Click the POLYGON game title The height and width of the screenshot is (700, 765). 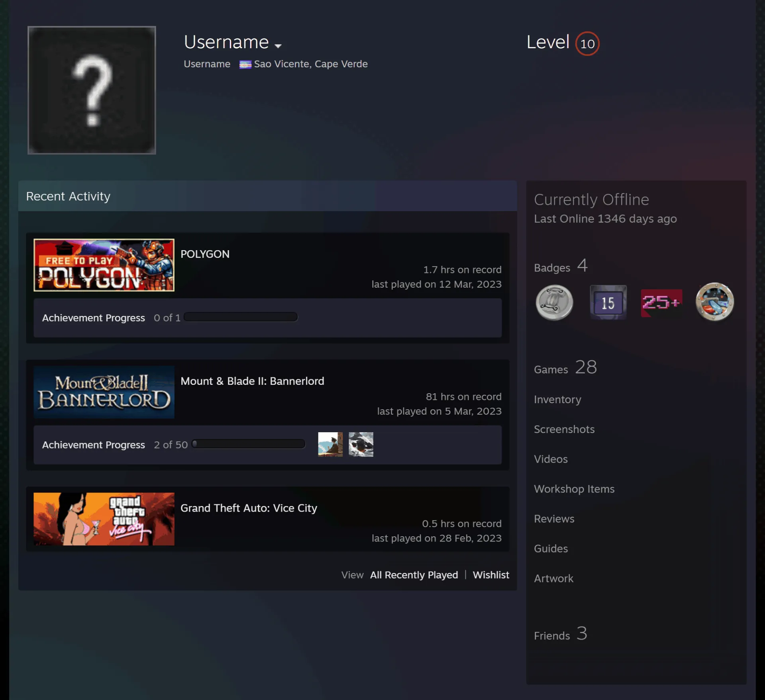coord(205,254)
